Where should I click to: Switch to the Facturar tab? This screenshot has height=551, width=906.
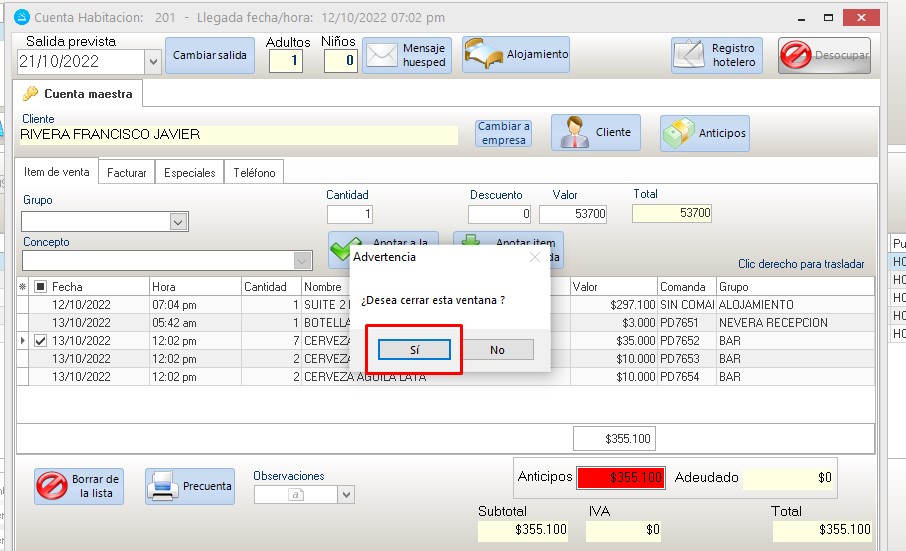click(127, 173)
